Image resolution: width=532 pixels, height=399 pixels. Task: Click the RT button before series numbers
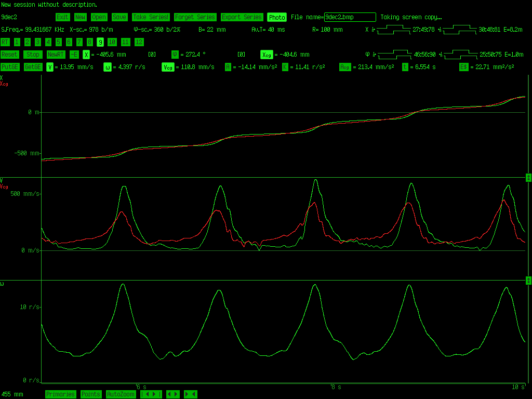pyautogui.click(x=5, y=42)
